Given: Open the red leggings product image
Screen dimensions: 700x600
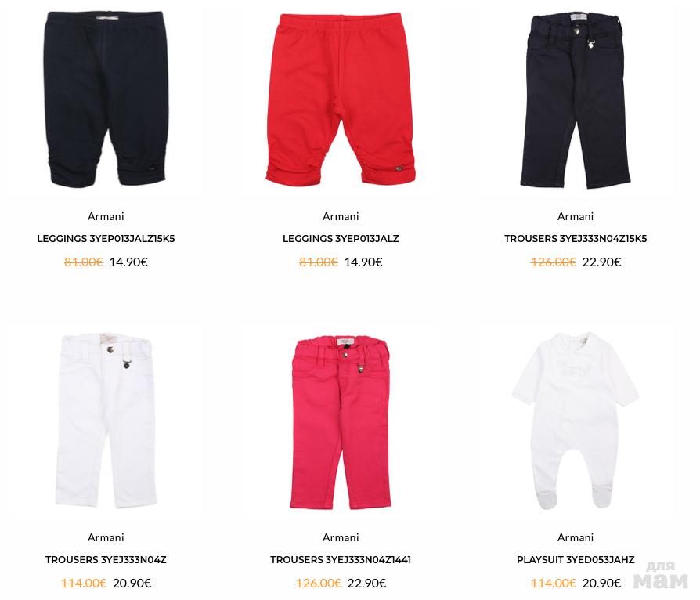Looking at the screenshot, I should pyautogui.click(x=340, y=99).
